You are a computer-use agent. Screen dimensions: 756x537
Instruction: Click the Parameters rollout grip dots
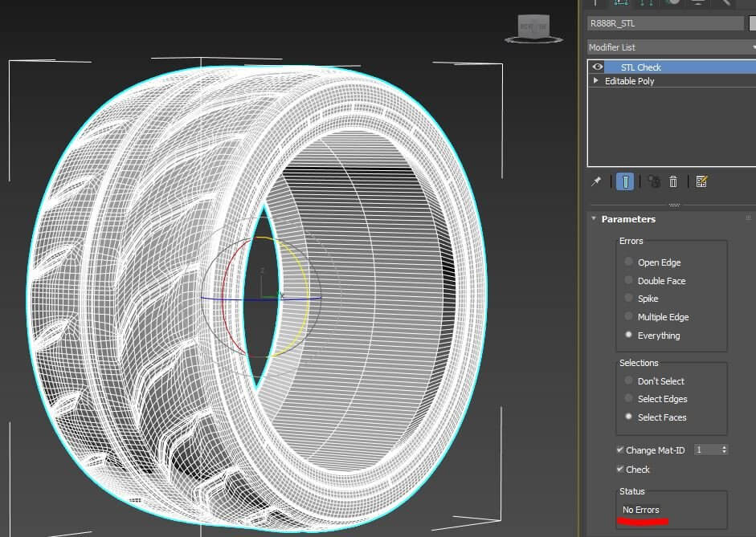748,218
